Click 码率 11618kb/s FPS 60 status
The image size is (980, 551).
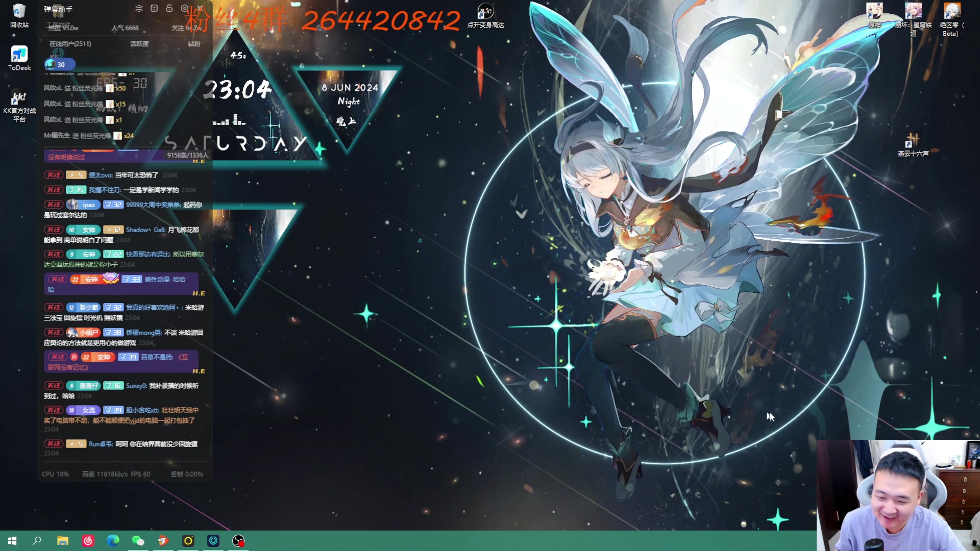116,474
